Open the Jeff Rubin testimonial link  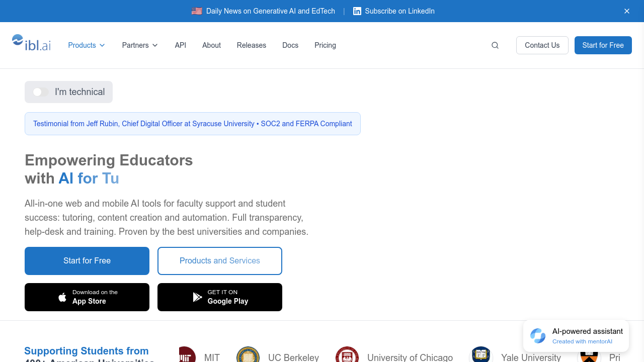[144, 124]
